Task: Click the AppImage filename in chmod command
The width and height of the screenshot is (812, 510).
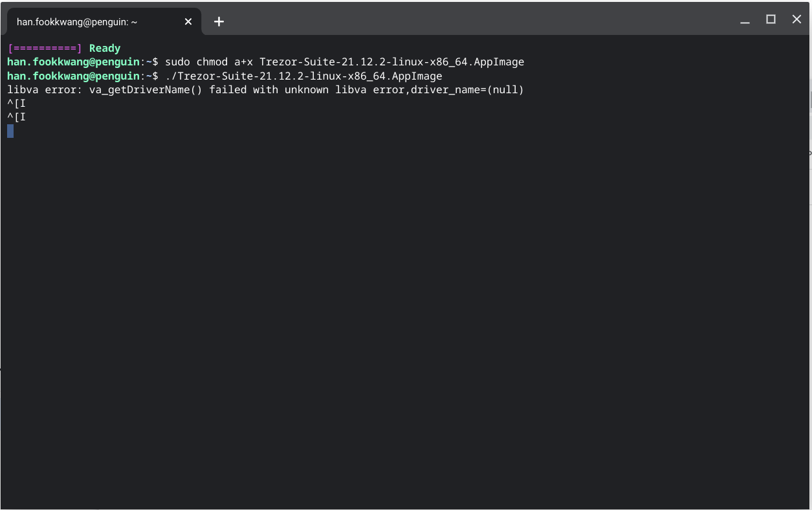Action: (x=391, y=62)
